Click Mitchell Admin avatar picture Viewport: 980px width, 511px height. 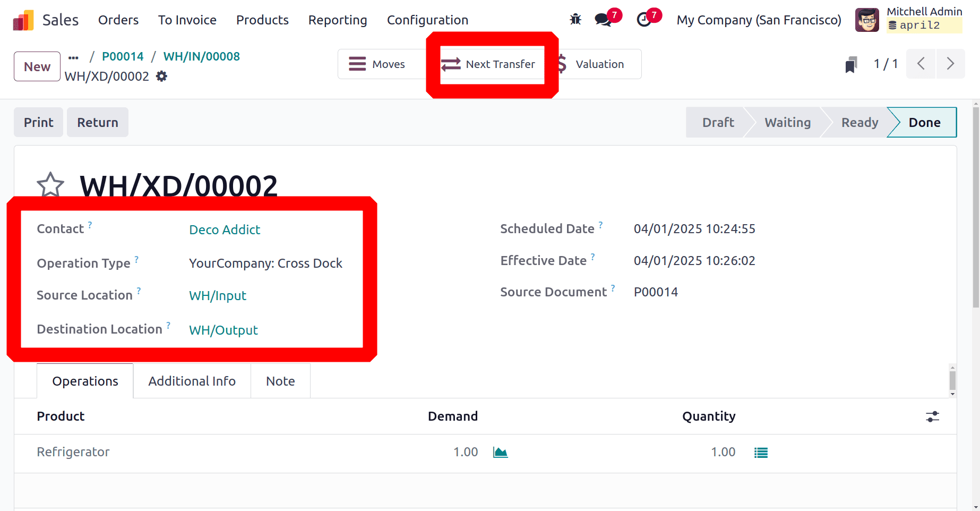point(867,20)
